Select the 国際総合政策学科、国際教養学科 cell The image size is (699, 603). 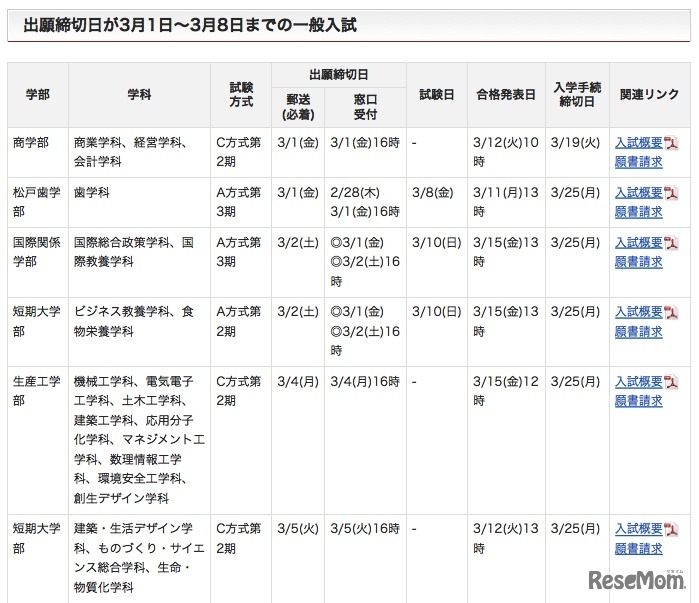tap(139, 262)
